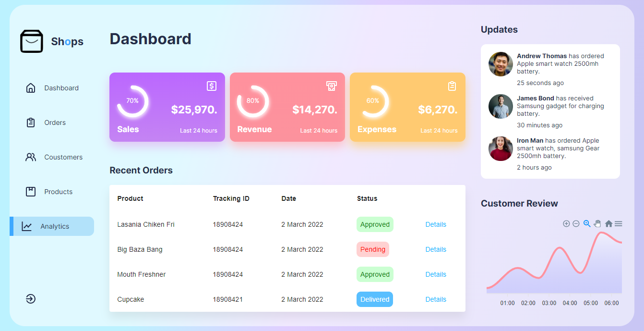Reset chart view with the home icon

tap(609, 223)
